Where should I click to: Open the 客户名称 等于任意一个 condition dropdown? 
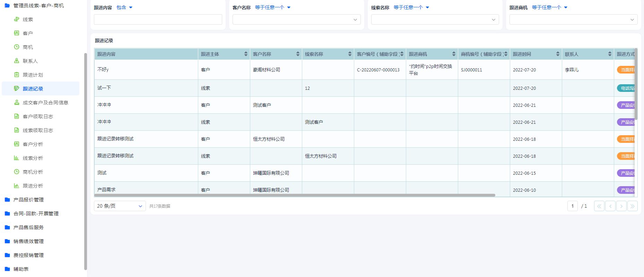point(273,8)
